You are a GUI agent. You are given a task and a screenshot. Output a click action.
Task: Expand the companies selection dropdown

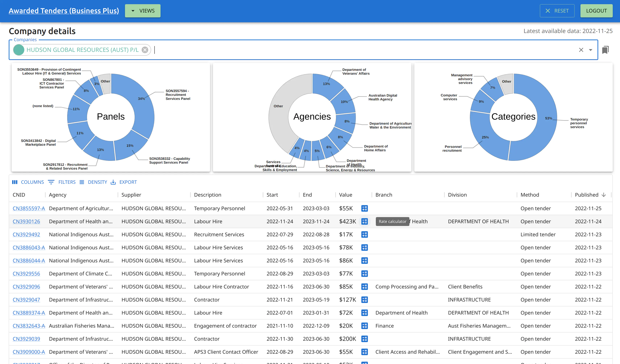pos(590,50)
